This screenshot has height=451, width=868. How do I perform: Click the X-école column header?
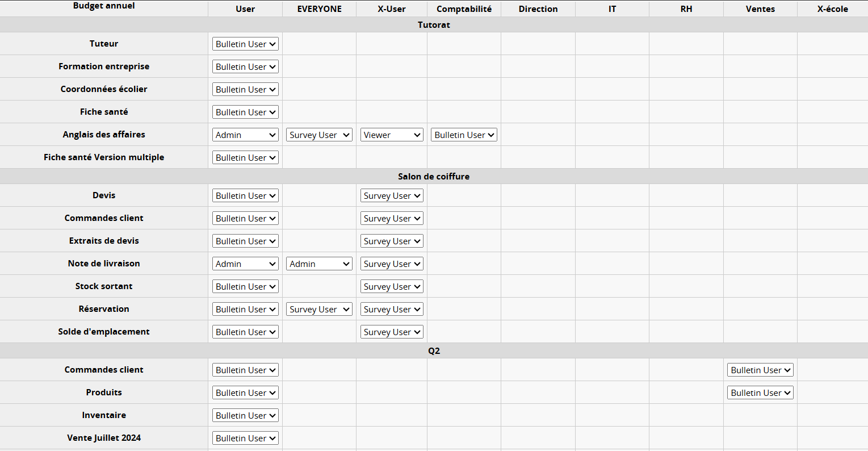[x=832, y=9]
